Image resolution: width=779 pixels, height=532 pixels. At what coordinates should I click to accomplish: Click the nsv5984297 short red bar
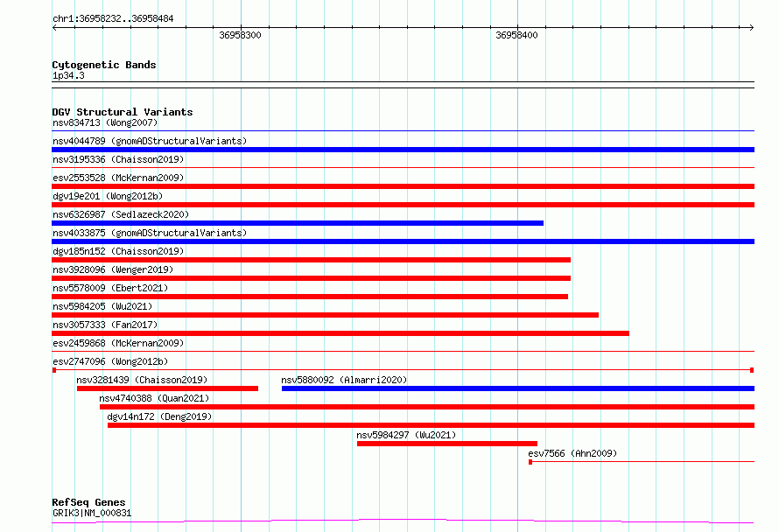coord(447,444)
